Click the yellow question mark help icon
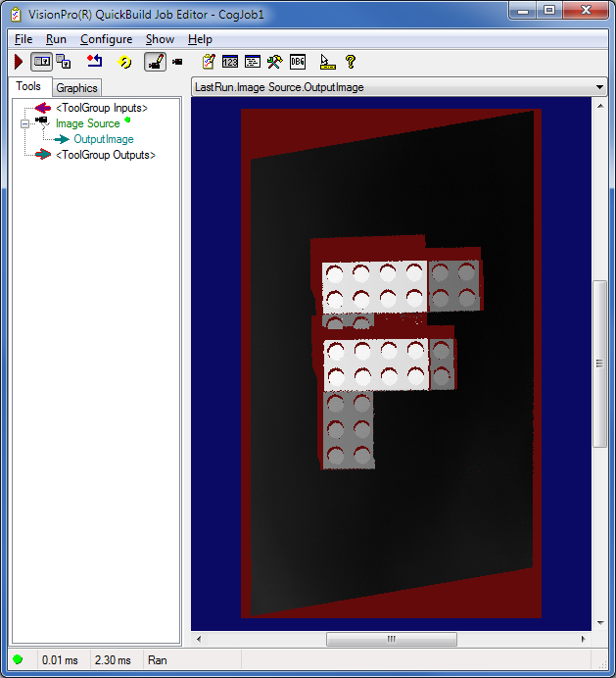 tap(350, 62)
